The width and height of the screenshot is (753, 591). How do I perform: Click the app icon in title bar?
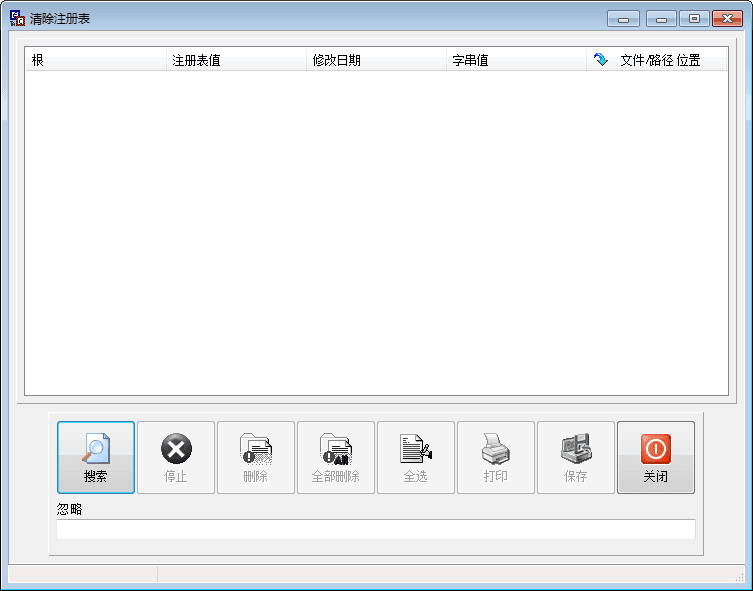17,18
